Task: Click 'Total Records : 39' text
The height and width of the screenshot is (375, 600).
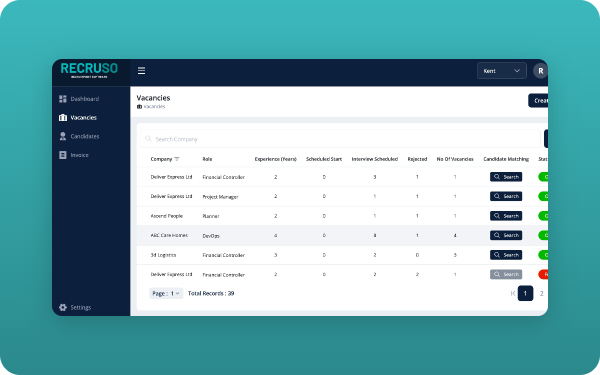Action: (211, 293)
